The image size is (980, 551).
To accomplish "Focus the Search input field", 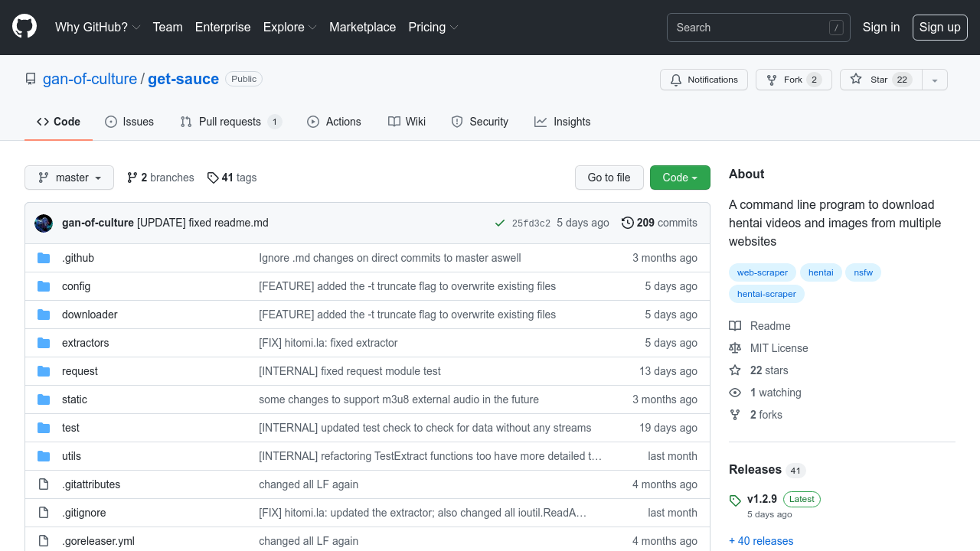I will click(x=758, y=28).
